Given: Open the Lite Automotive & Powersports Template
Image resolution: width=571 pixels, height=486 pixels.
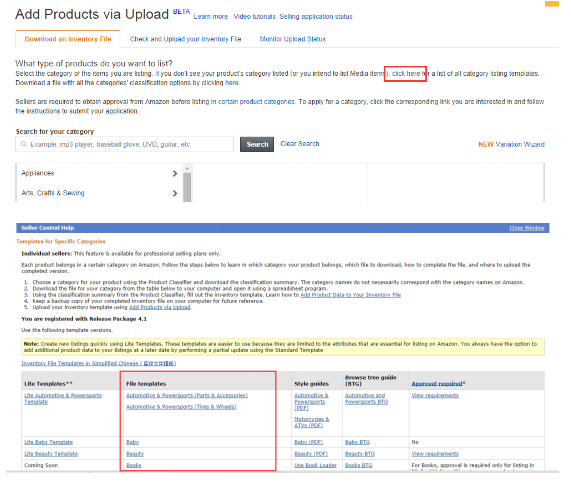Looking at the screenshot, I should [63, 399].
